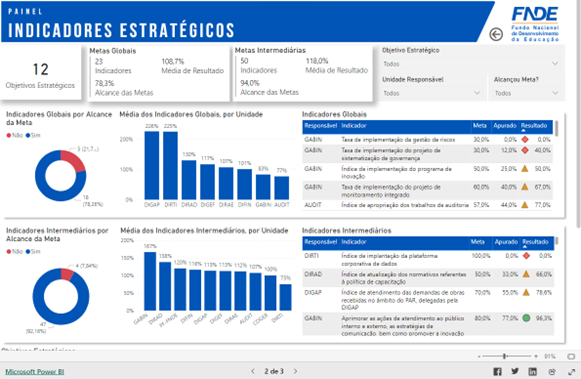Screen dimensions: 581x379
Task: Click GABIN bar in intermediários chart
Action: pyautogui.click(x=150, y=281)
